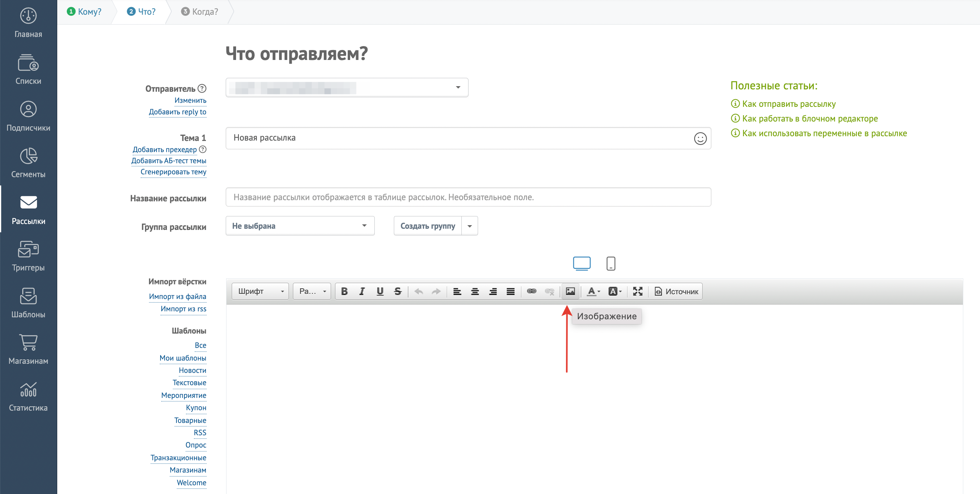980x494 pixels.
Task: Toggle strikethrough formatting in editor
Action: coord(398,291)
